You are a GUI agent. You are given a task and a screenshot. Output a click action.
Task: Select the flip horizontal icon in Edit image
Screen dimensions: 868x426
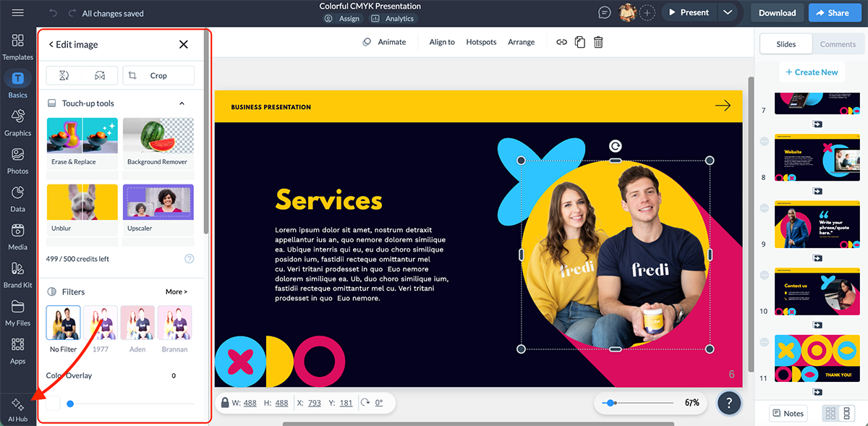coord(100,75)
